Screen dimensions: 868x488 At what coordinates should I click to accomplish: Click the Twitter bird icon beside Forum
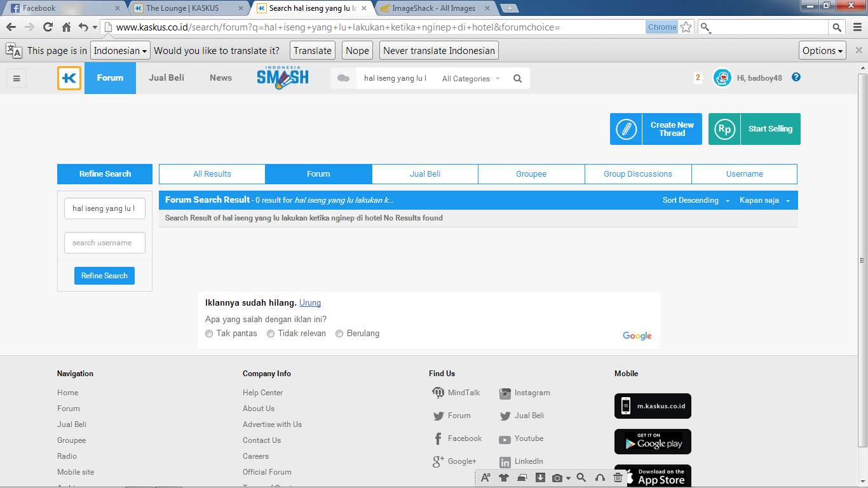pyautogui.click(x=438, y=416)
